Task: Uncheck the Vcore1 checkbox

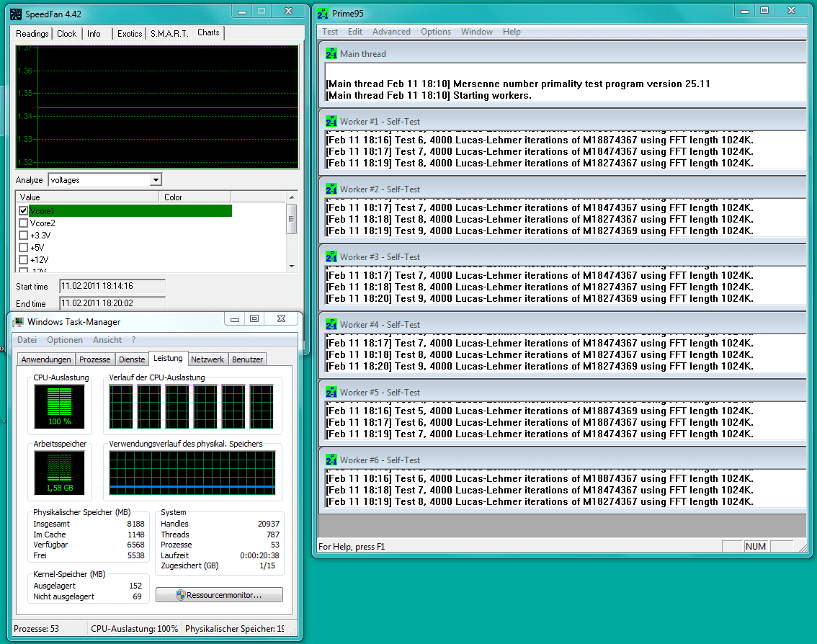Action: [24, 211]
